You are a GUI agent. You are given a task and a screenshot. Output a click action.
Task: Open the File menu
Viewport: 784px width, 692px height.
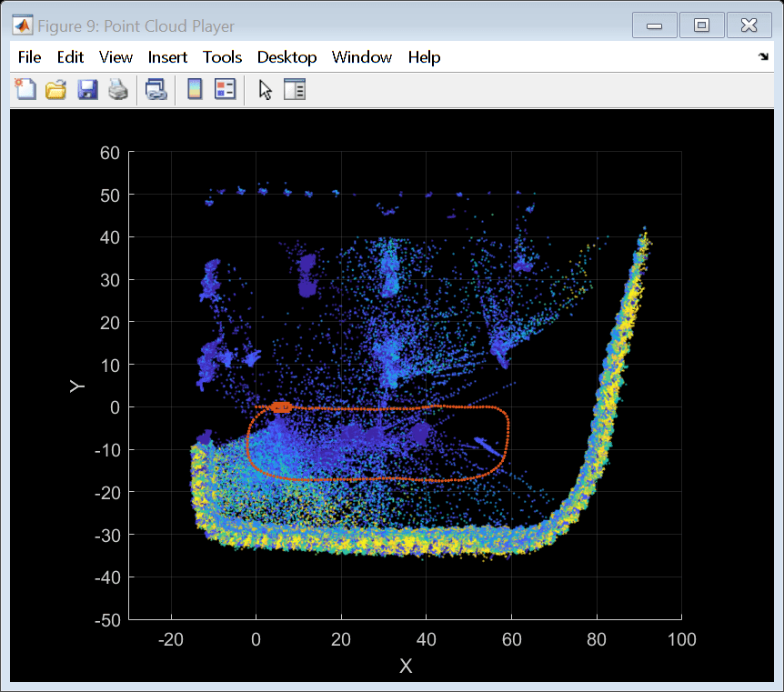[29, 57]
